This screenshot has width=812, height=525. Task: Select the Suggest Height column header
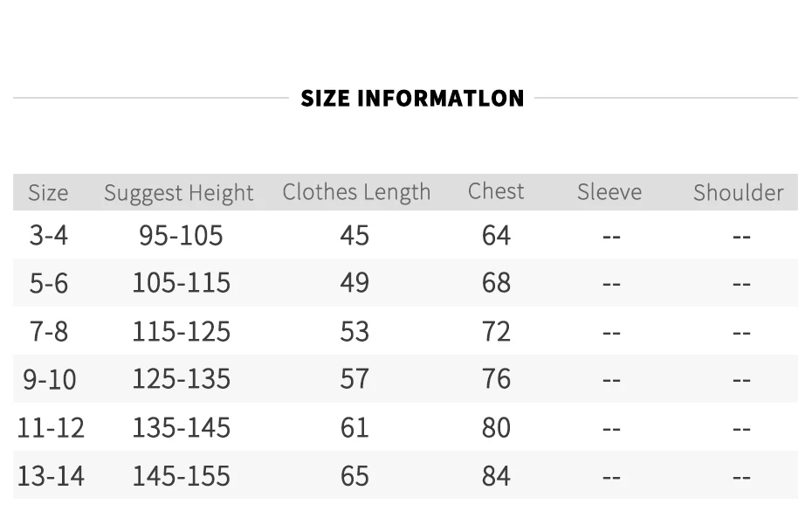click(179, 193)
